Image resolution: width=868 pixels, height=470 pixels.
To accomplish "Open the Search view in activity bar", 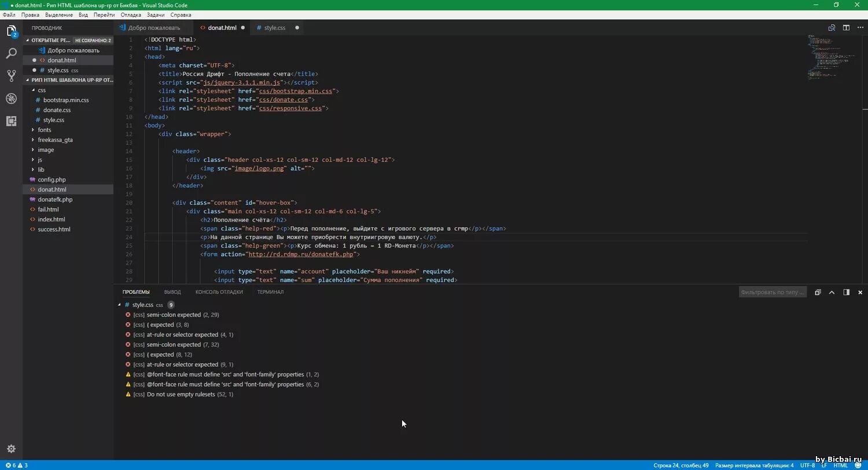I will click(x=11, y=54).
